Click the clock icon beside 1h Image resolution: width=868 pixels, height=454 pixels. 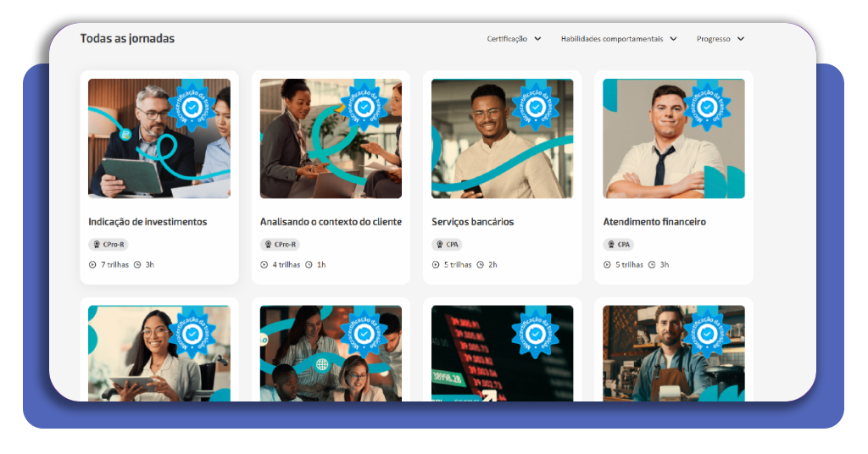tap(309, 265)
